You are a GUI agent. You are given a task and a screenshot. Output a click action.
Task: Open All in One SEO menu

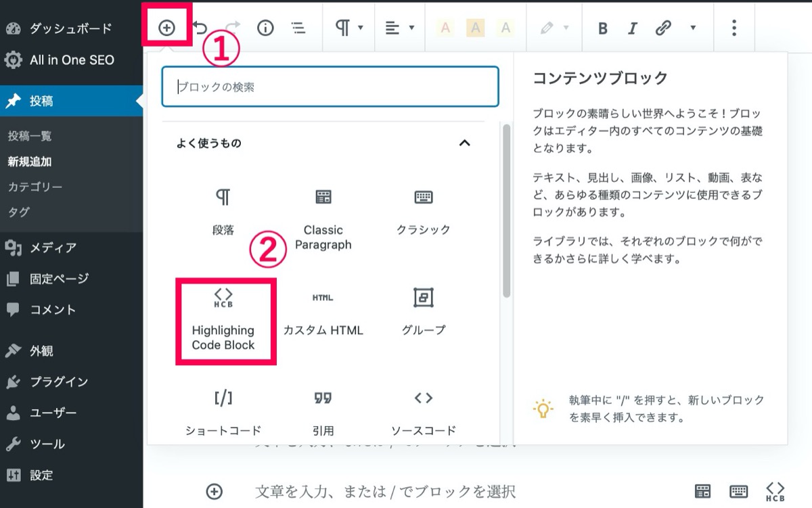point(71,60)
